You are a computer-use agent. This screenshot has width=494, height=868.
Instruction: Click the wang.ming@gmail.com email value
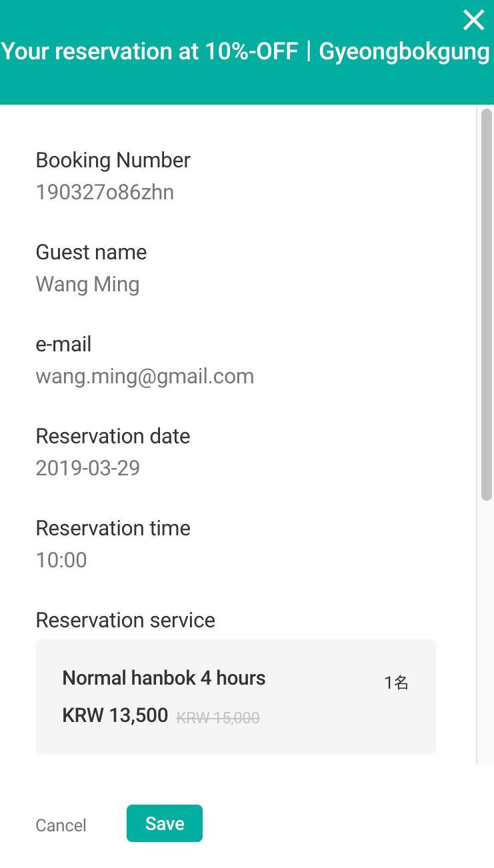145,376
